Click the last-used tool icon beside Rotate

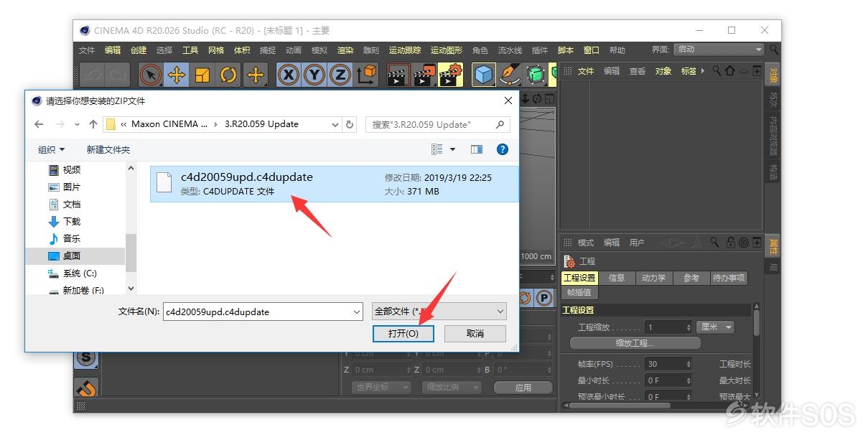[x=255, y=75]
